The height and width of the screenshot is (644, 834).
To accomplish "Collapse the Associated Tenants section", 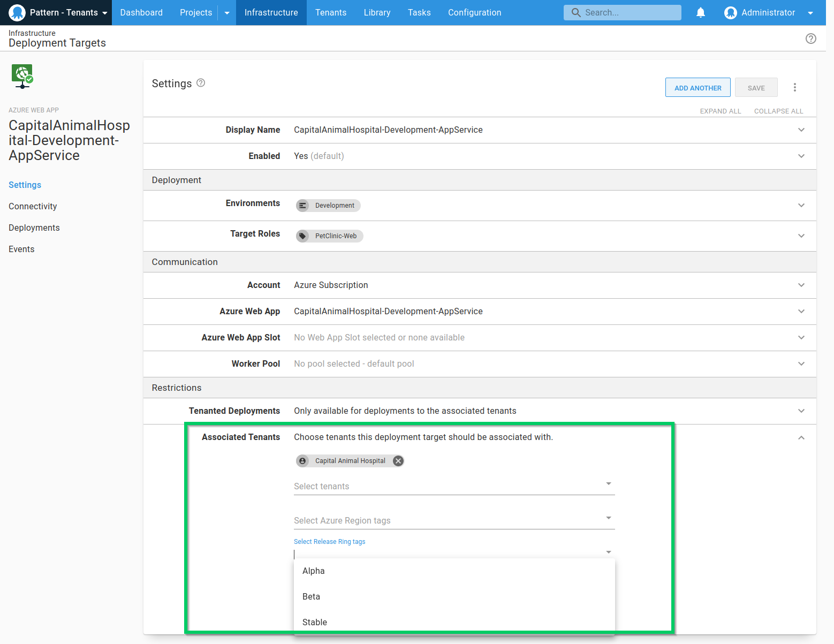I will pos(801,437).
